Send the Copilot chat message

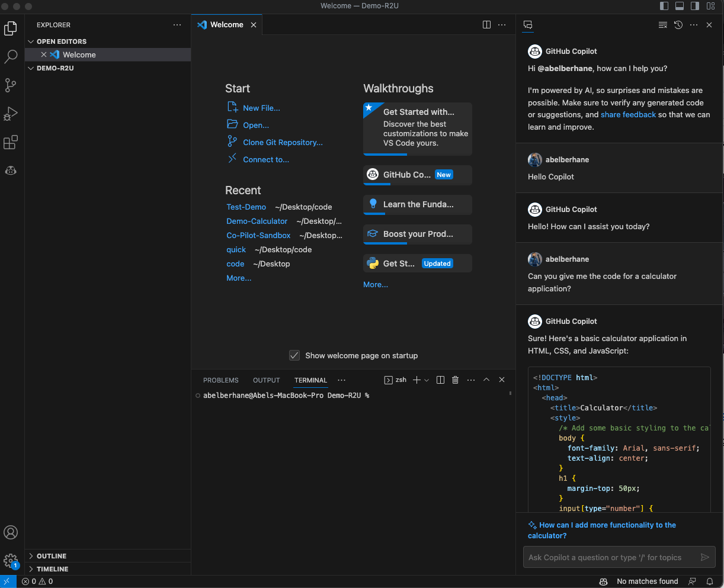point(704,557)
